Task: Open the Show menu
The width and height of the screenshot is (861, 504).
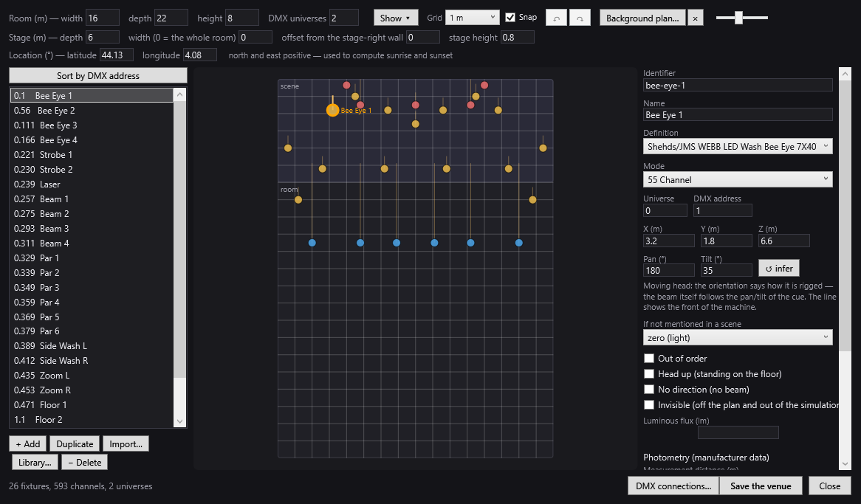Action: (x=395, y=18)
